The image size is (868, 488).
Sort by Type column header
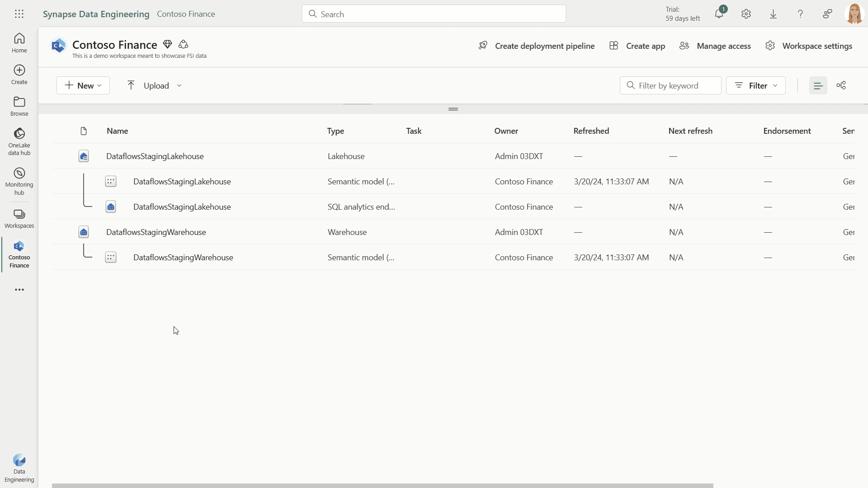pyautogui.click(x=335, y=131)
